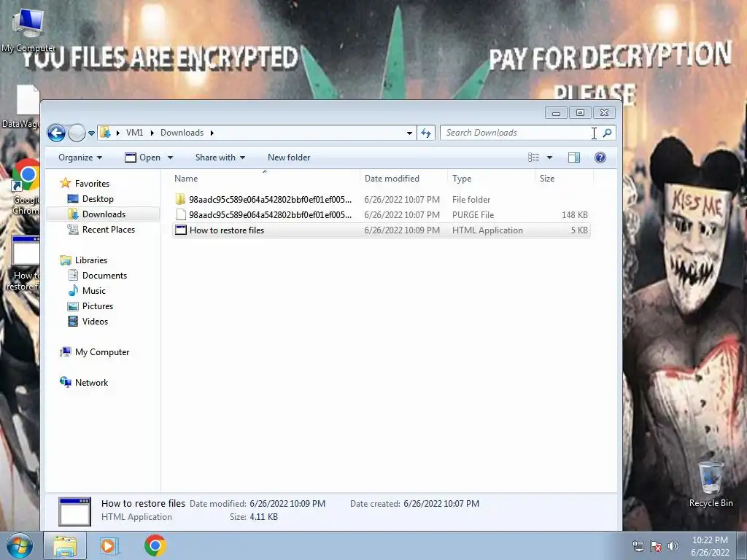Open the Share with menu
Screen dimensions: 747x560
(220, 157)
